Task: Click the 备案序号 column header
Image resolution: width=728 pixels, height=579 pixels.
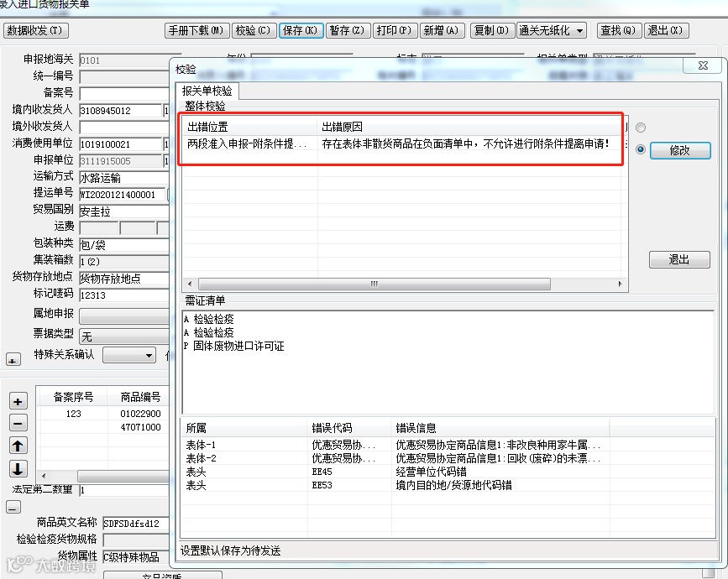Action: (x=73, y=397)
